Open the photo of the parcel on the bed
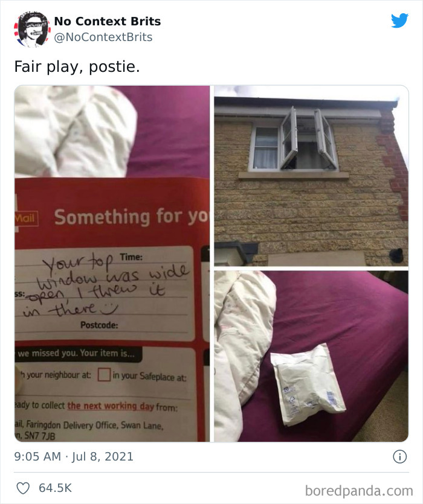This screenshot has height=504, width=423. tap(311, 356)
